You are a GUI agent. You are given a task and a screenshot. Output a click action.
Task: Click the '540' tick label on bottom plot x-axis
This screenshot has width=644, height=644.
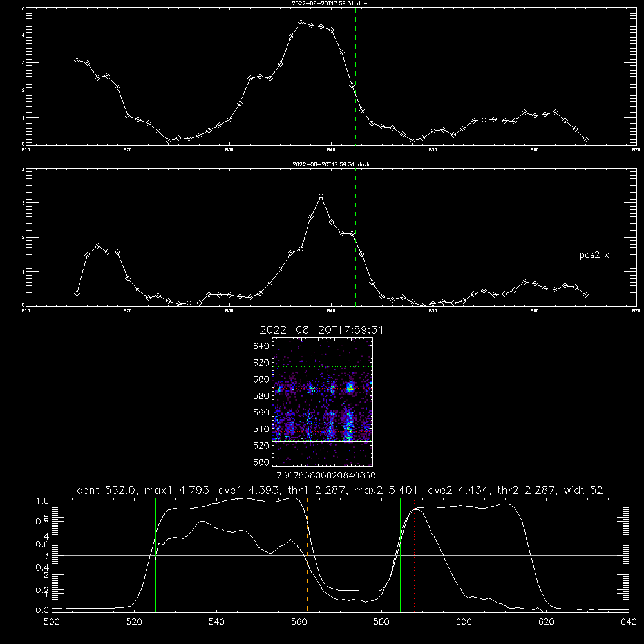pyautogui.click(x=216, y=622)
